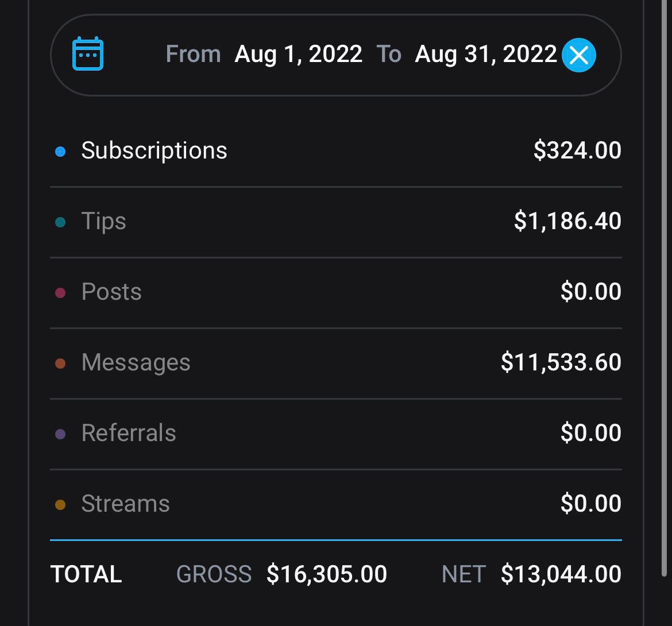Click the purple Referrals legend dot
Viewport: 672px width, 626px height.
pyautogui.click(x=60, y=434)
